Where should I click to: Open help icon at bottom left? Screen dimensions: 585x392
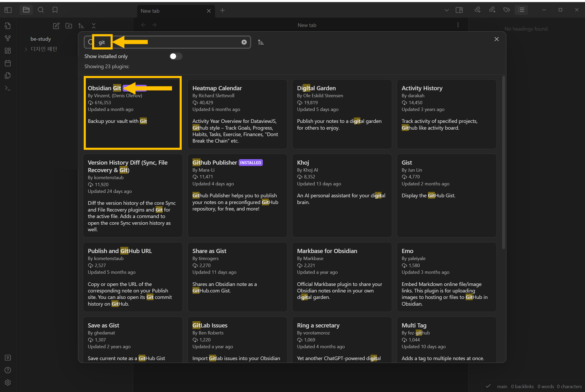[8, 370]
